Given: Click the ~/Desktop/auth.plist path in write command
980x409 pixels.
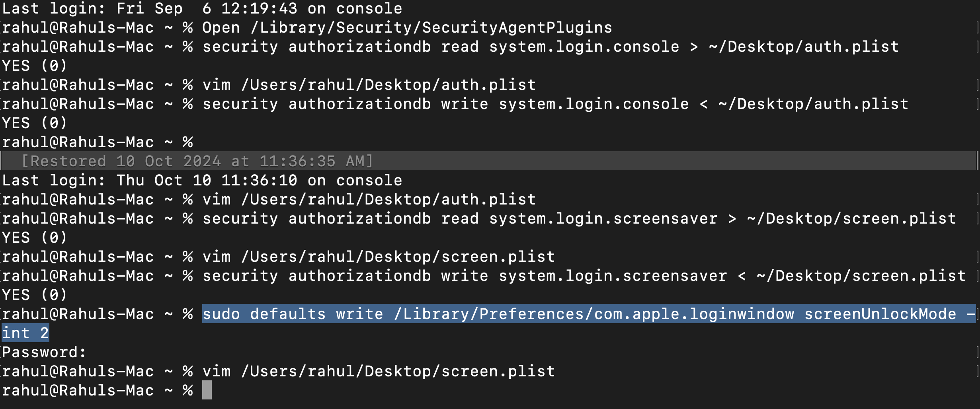Looking at the screenshot, I should 813,104.
